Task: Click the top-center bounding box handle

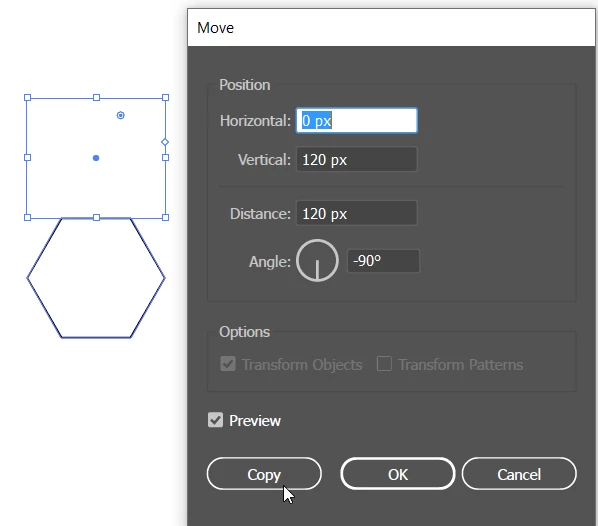Action: coord(96,98)
